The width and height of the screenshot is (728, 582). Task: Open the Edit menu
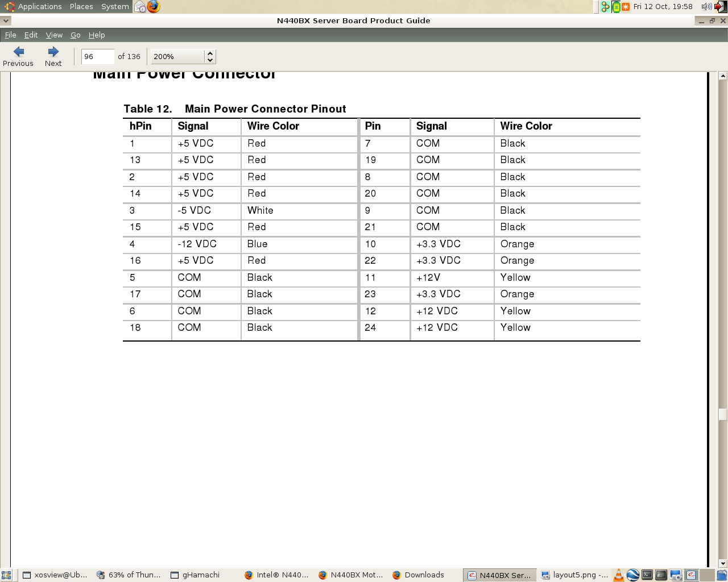31,35
